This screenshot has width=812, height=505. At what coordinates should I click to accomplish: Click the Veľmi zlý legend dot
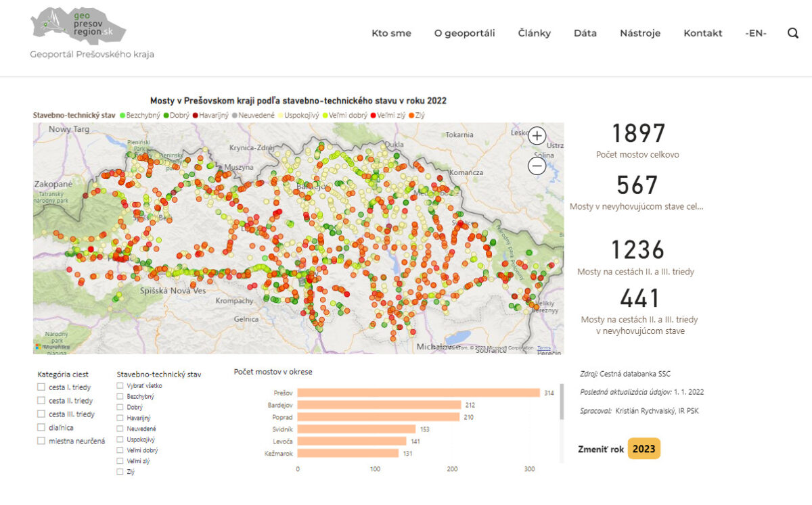click(373, 116)
